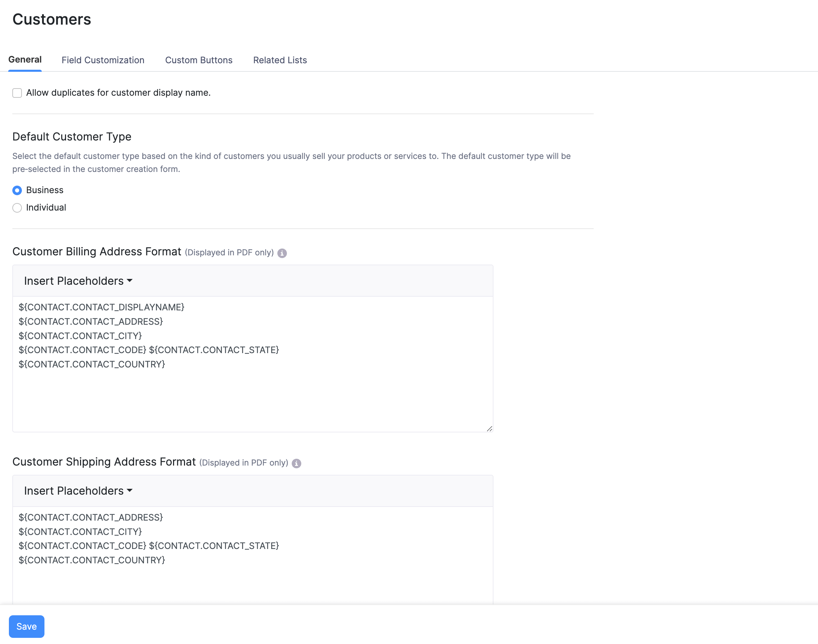Screen dimensions: 818x644
Task: Click the Default Customer Type section heading
Action: pos(72,136)
